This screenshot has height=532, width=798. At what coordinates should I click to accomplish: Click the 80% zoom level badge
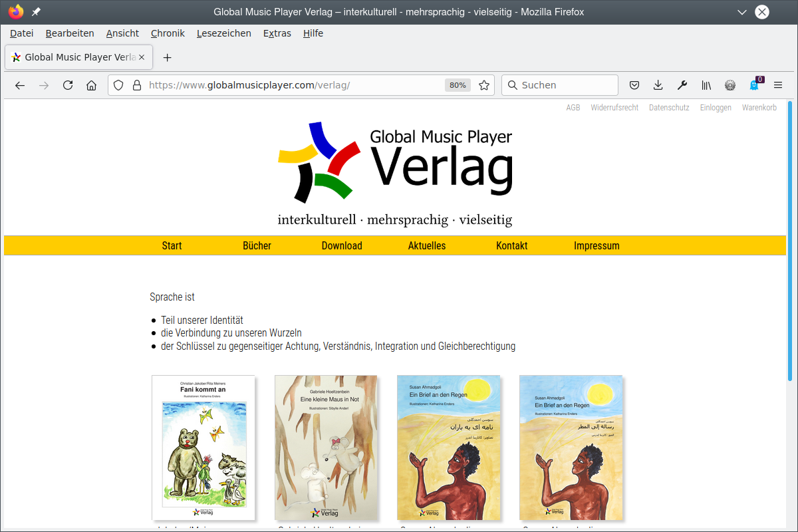coord(458,85)
